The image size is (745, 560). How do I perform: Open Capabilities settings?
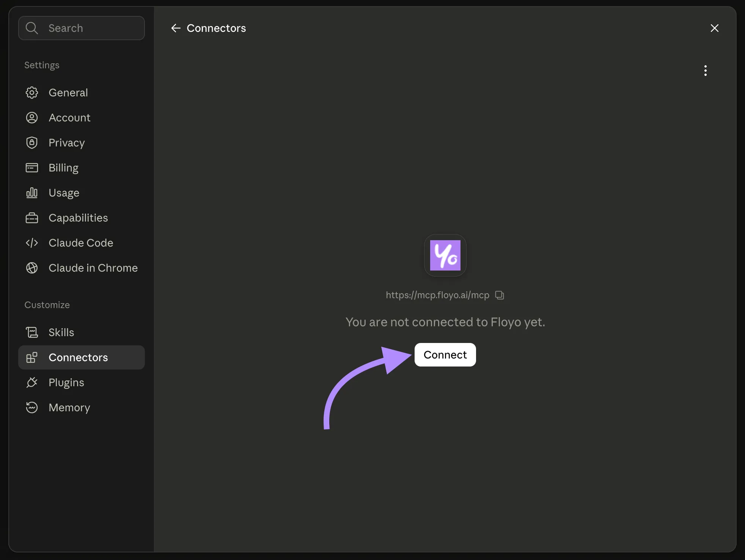82,218
